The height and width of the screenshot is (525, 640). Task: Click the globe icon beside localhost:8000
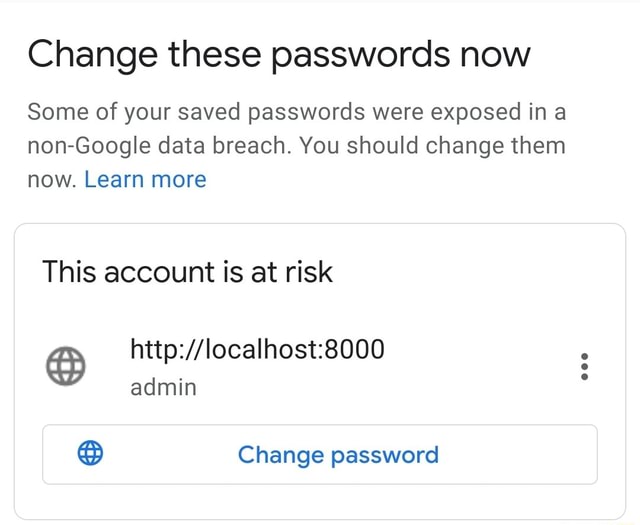coord(66,368)
